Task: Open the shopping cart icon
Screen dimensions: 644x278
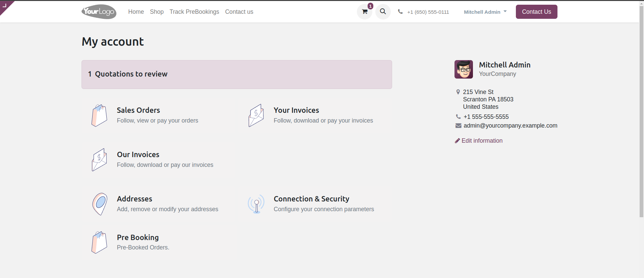Action: tap(365, 12)
